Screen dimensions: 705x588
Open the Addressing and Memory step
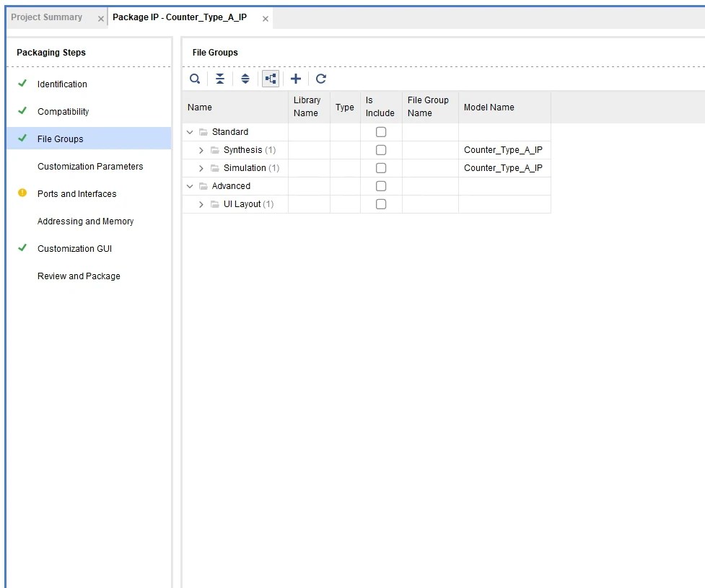click(85, 221)
